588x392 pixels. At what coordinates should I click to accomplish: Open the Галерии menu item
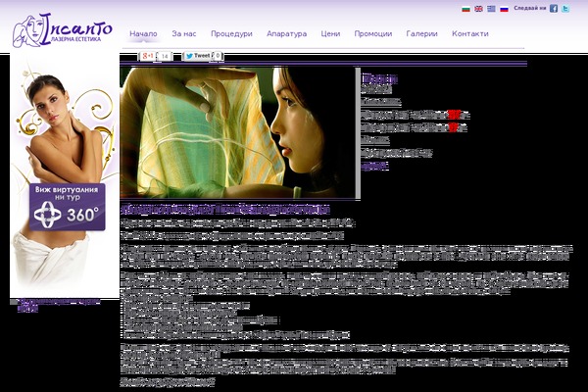[x=421, y=33]
